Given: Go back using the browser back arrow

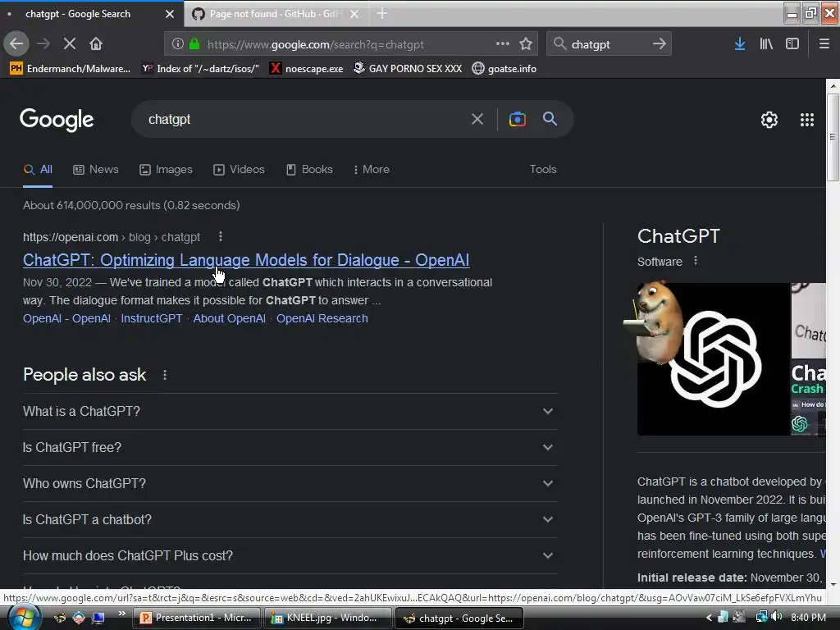Looking at the screenshot, I should 16,43.
